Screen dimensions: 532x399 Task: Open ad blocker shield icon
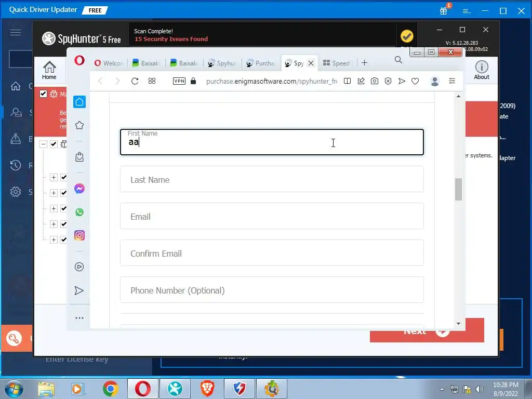[x=388, y=81]
